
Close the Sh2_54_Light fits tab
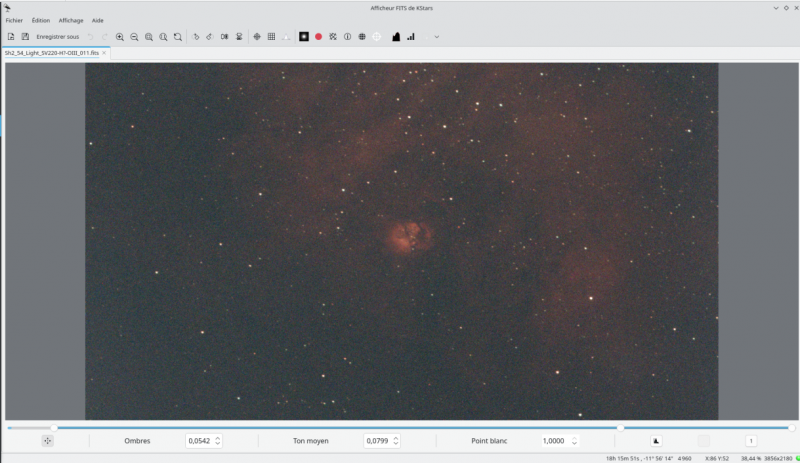pos(104,53)
